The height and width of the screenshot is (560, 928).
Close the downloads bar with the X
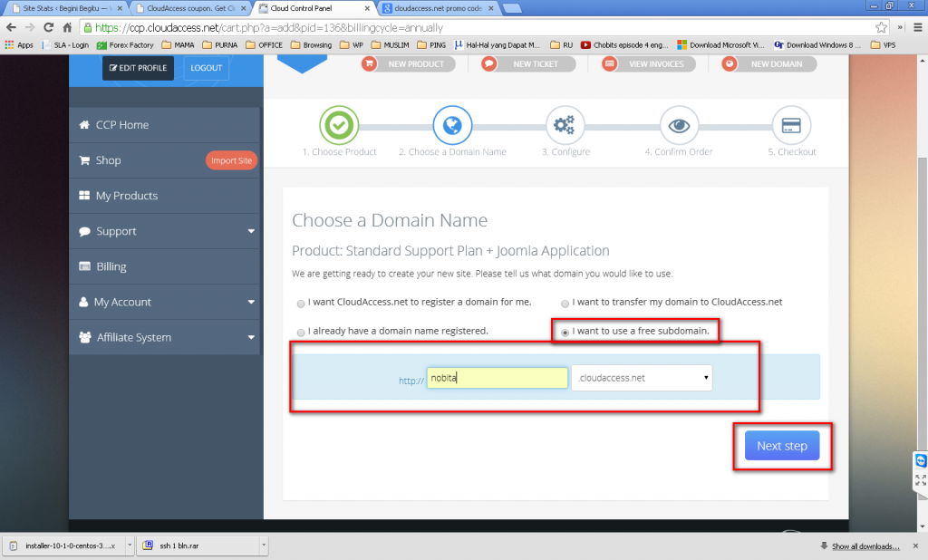(x=915, y=546)
